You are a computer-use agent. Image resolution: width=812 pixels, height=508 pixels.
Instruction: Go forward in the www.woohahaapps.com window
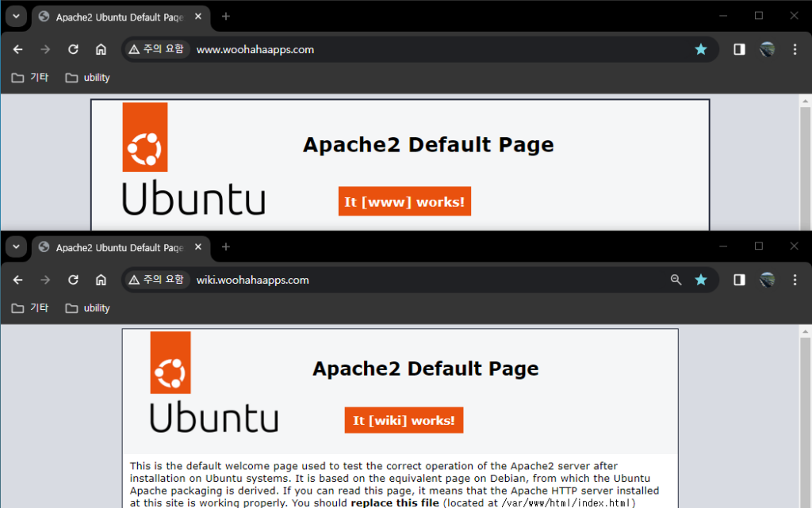(x=45, y=49)
